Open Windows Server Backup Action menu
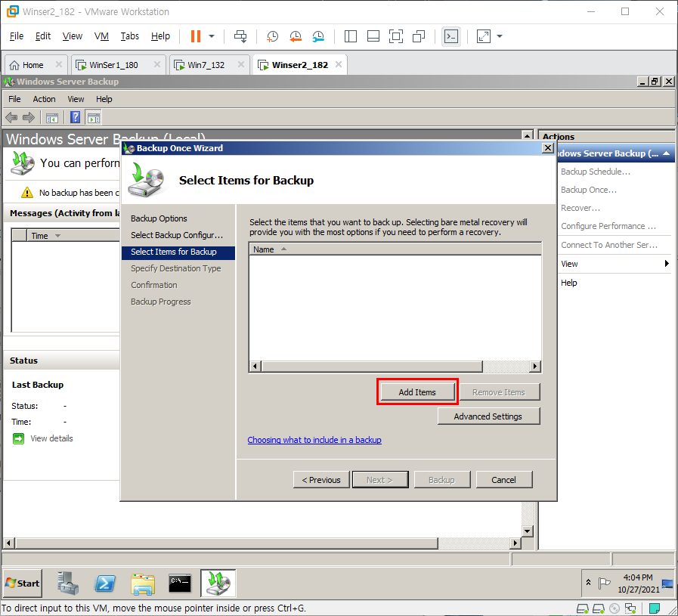 click(x=44, y=99)
